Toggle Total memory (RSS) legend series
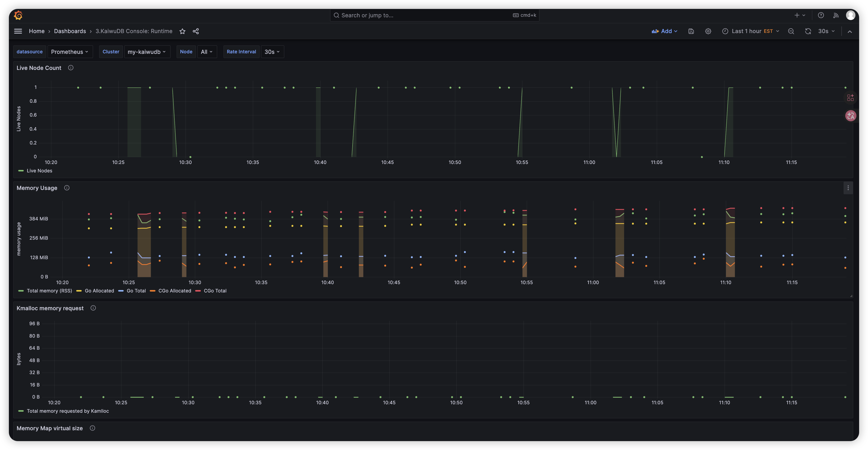 (49, 291)
